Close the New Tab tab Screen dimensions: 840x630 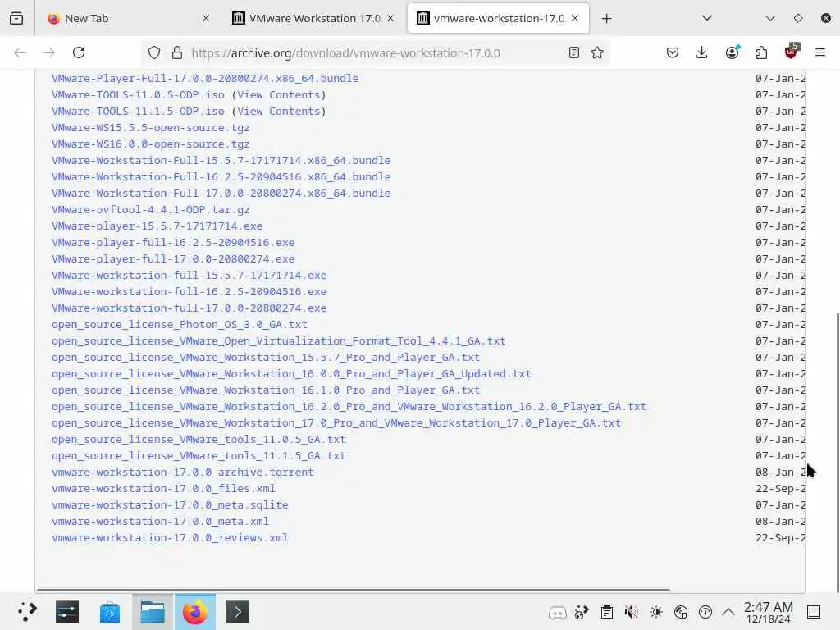(206, 18)
